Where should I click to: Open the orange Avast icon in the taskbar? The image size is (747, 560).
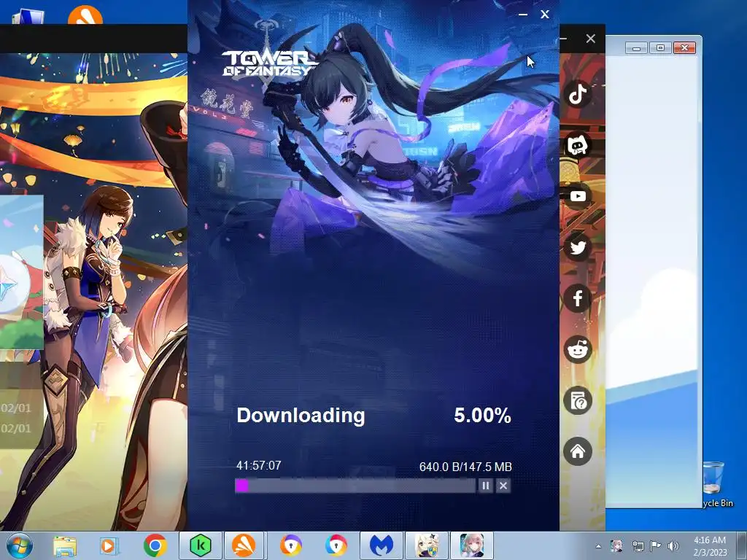point(244,546)
